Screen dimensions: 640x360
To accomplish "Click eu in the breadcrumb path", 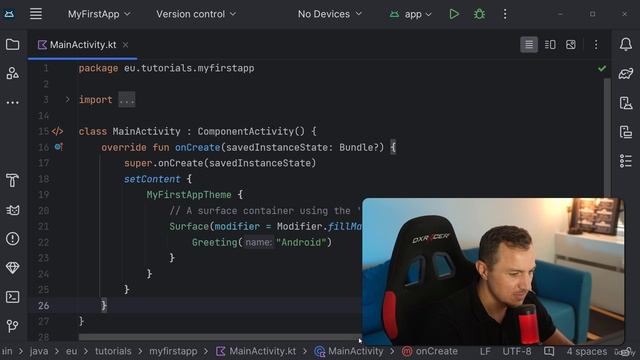I will pos(71,351).
